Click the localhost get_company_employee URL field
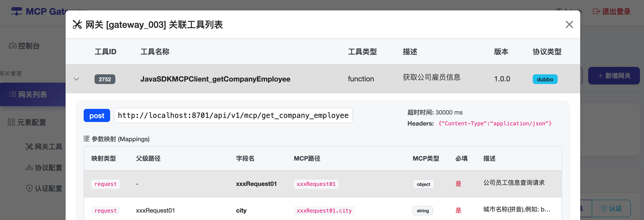Viewport: 644px width, 220px height. [233, 115]
